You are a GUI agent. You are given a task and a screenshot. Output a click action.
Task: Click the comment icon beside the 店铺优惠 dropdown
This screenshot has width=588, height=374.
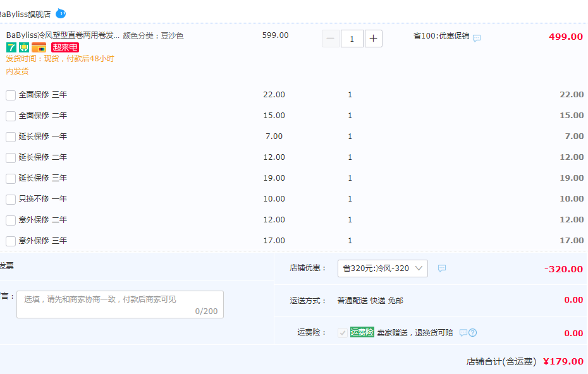click(x=442, y=268)
